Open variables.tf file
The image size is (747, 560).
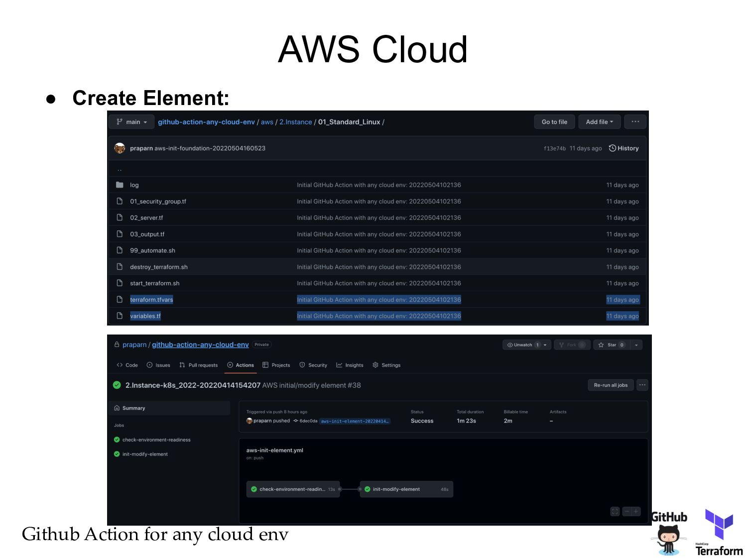pos(145,316)
